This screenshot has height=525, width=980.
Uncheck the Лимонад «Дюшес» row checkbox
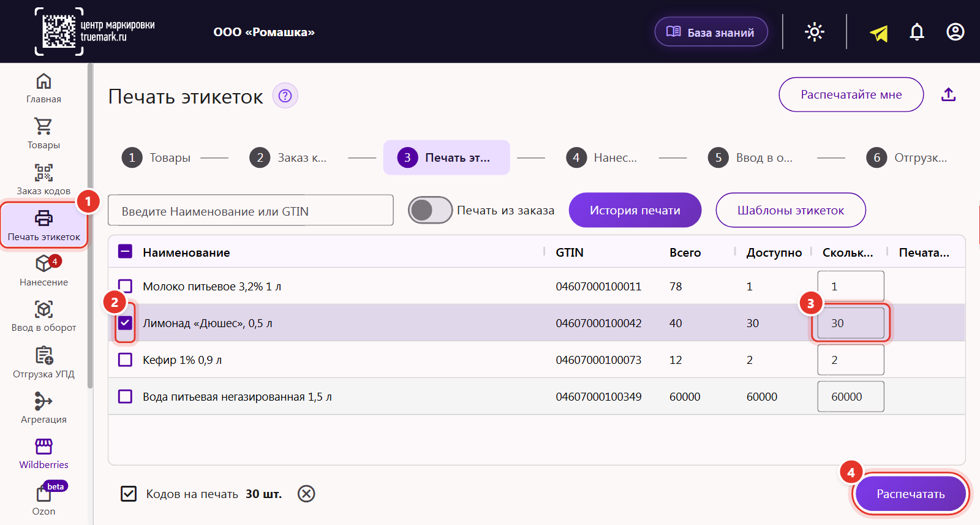point(125,323)
